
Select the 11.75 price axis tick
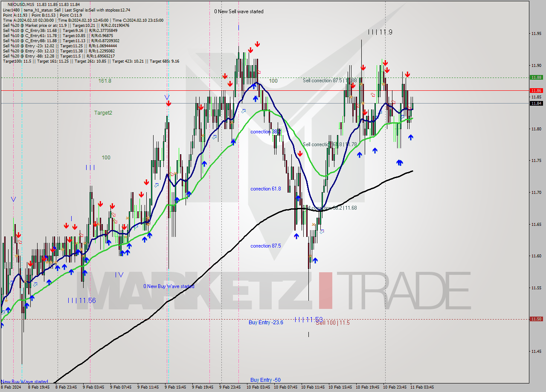click(x=536, y=161)
